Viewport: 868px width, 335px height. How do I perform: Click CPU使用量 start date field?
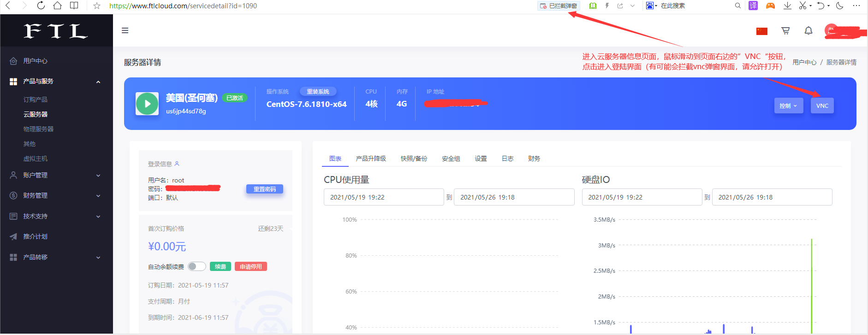tap(384, 197)
